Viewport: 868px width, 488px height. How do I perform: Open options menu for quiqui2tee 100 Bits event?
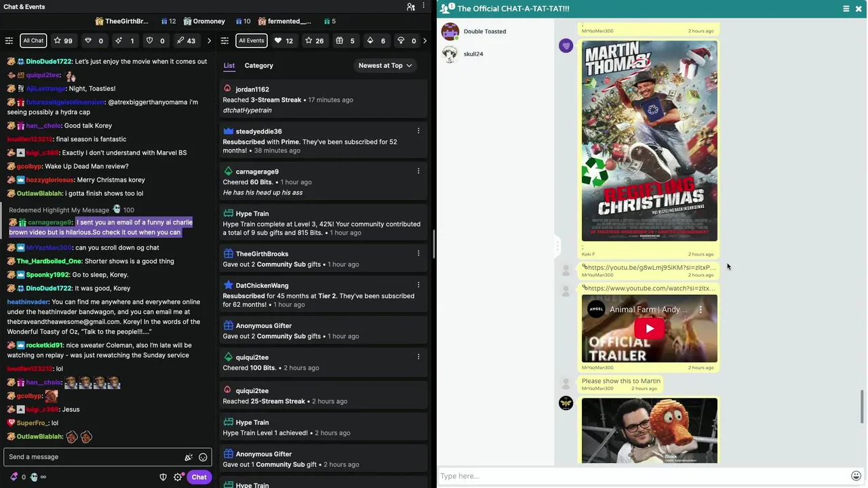click(418, 357)
